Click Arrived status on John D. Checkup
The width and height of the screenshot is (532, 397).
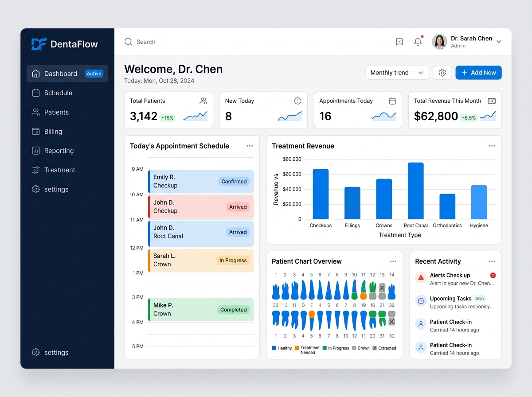coord(238,207)
